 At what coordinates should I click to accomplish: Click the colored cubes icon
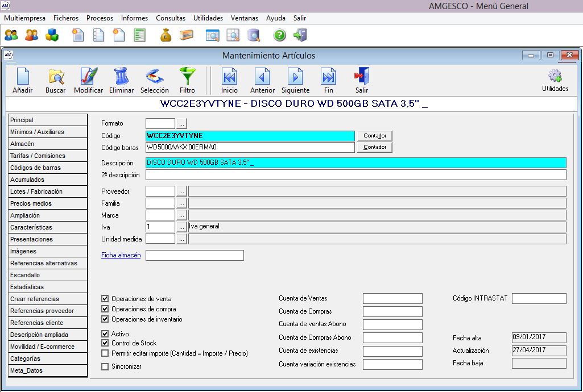tap(52, 35)
